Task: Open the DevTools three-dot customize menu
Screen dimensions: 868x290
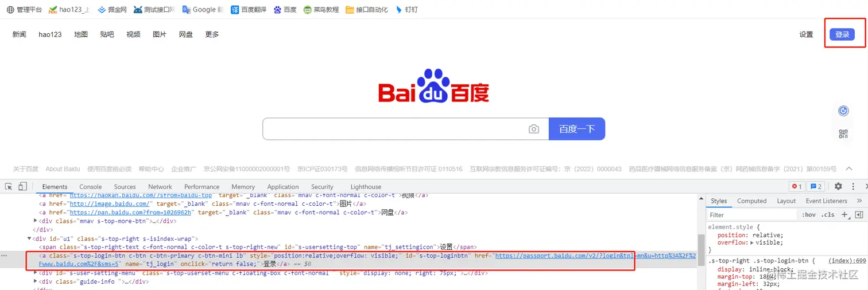Action: [854, 187]
